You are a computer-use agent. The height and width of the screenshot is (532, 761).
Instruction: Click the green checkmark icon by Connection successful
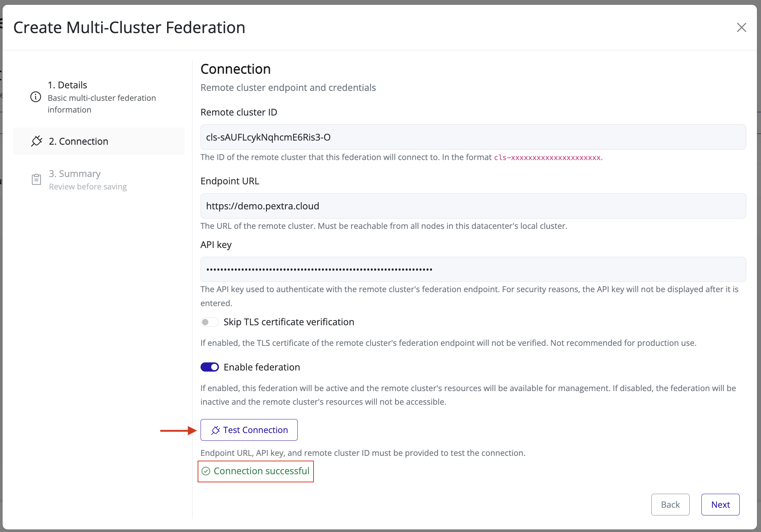coord(206,471)
